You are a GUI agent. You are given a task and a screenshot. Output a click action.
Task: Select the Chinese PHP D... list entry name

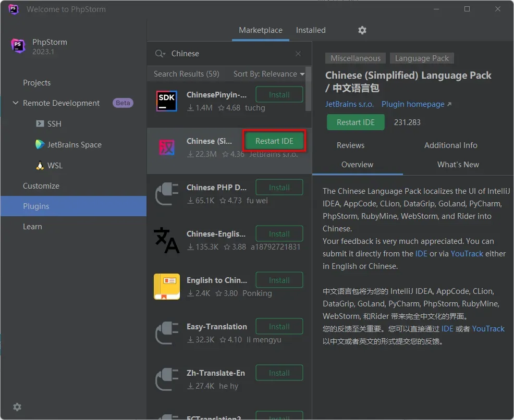[x=216, y=188]
